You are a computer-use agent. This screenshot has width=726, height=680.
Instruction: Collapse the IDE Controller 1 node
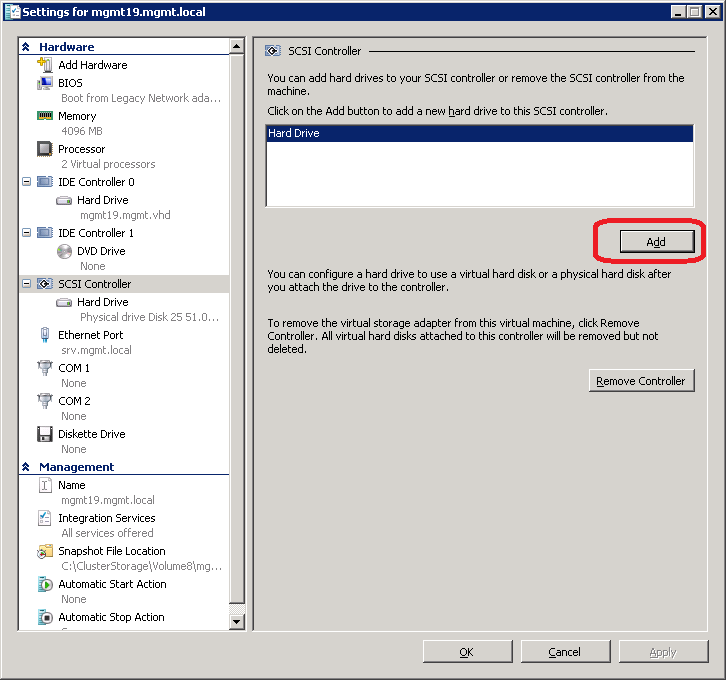(26, 232)
